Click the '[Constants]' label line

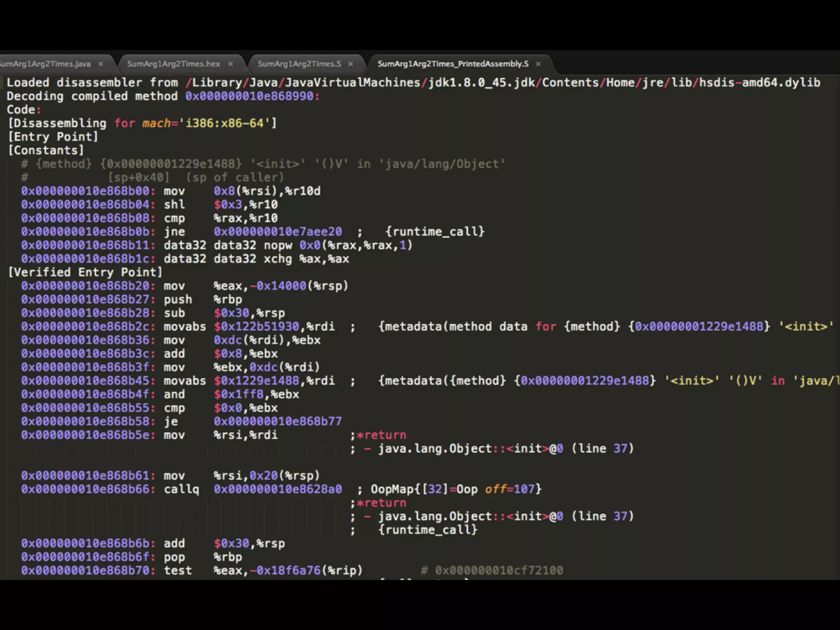point(46,151)
